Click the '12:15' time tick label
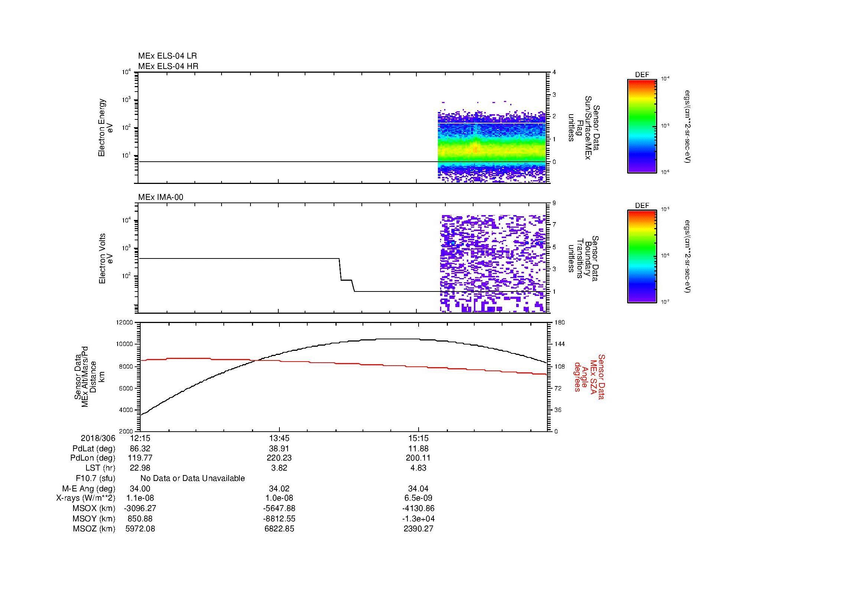Viewport: 868px width, 613px height. [x=140, y=438]
